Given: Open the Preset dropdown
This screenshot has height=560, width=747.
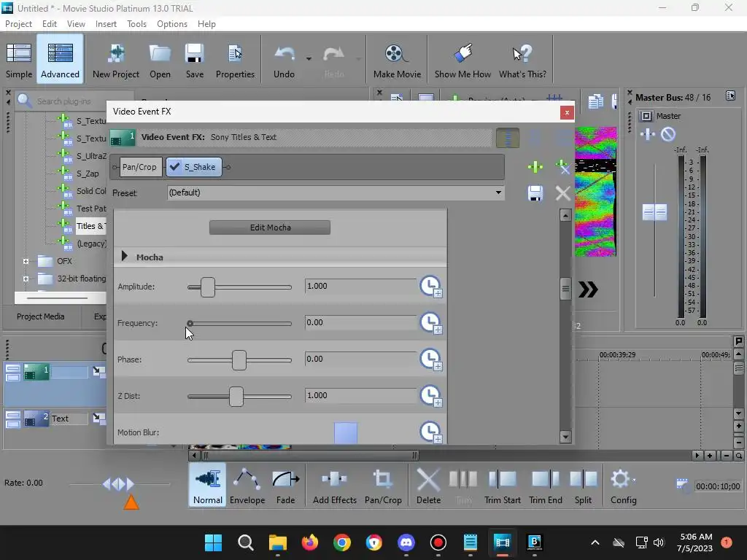Looking at the screenshot, I should 498,192.
